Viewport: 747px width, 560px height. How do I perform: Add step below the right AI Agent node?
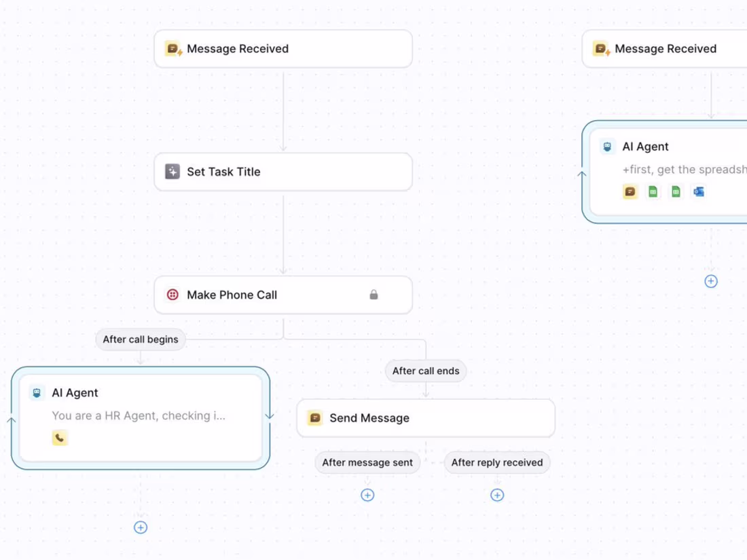tap(711, 281)
